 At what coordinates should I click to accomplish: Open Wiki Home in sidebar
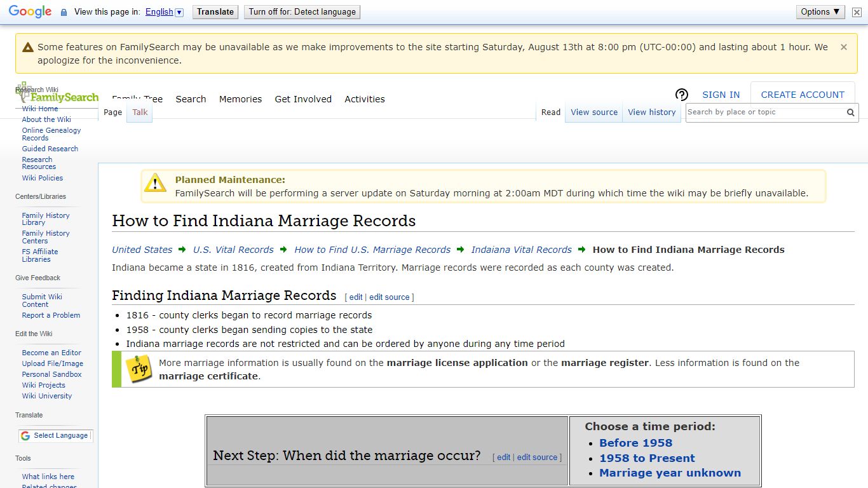[x=40, y=109]
